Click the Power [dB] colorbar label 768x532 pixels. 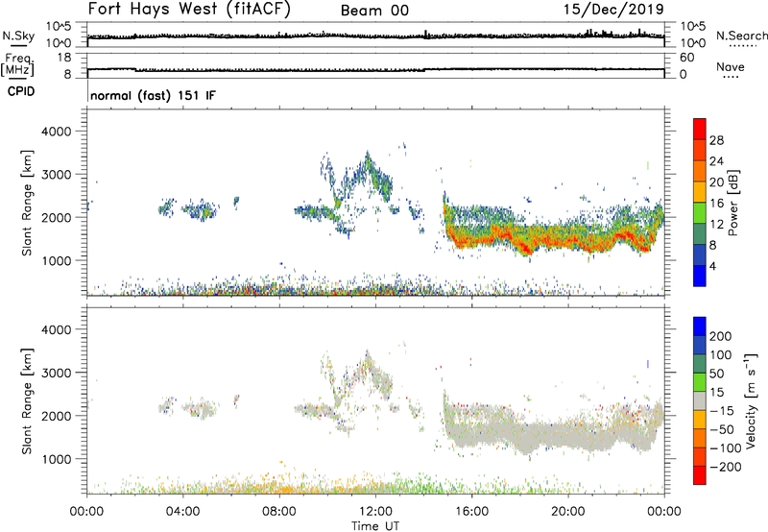[x=733, y=203]
